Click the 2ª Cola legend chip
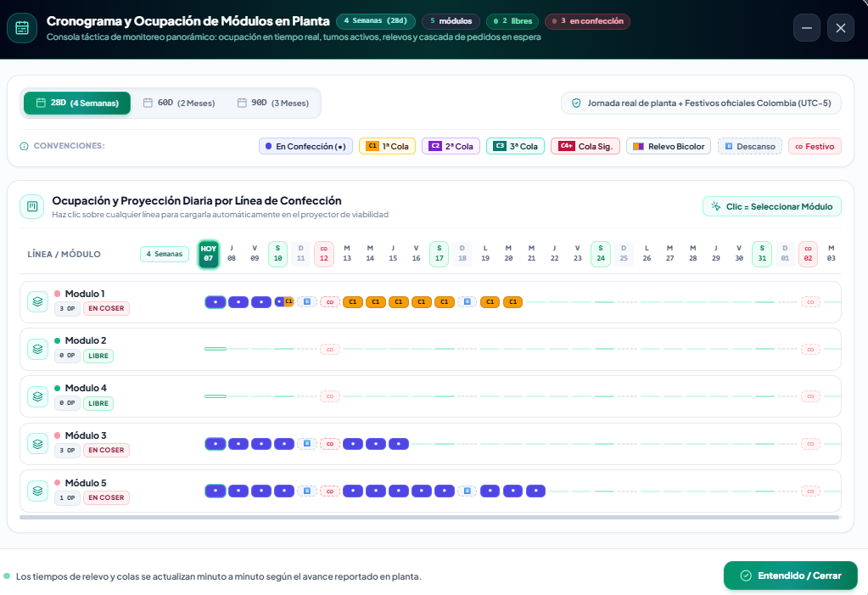 coord(451,146)
